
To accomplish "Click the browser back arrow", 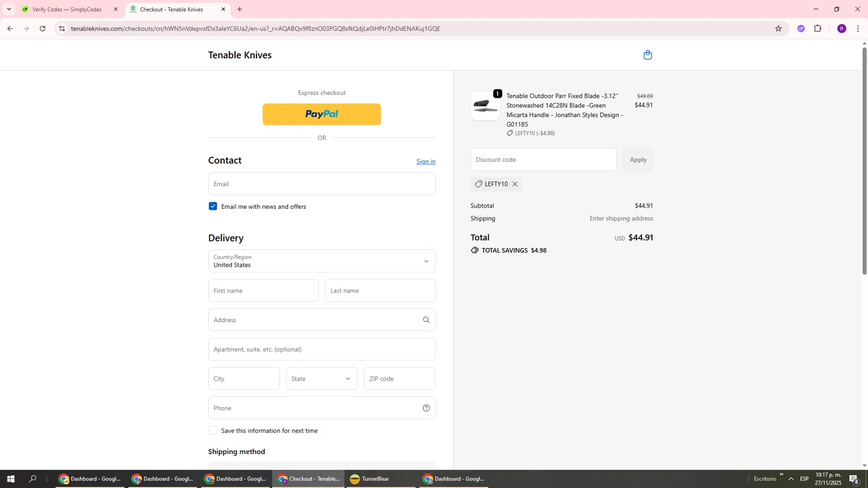I will (x=10, y=28).
